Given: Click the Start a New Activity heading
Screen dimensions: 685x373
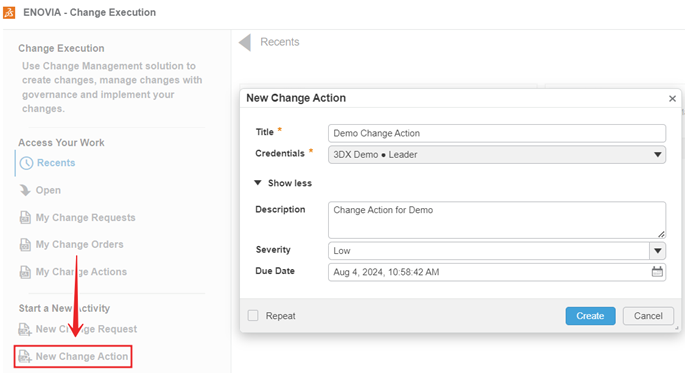Looking at the screenshot, I should (64, 308).
